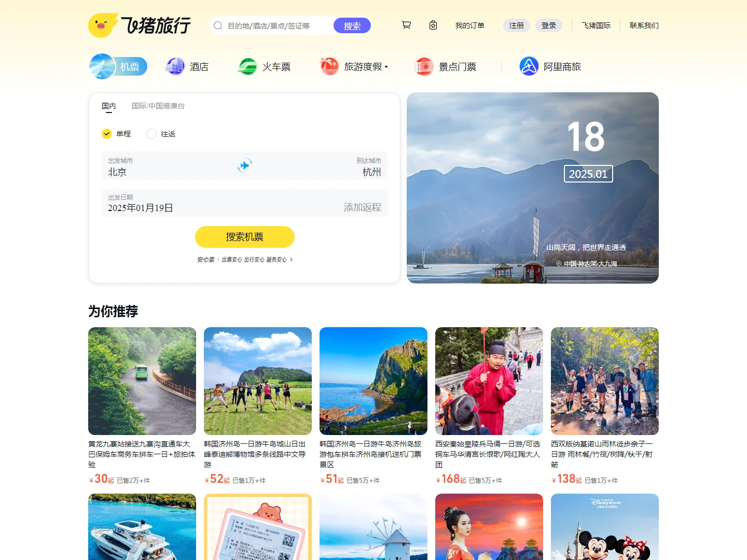This screenshot has width=747, height=560.
Task: Click the ¥168起 price text
Action: (x=451, y=479)
